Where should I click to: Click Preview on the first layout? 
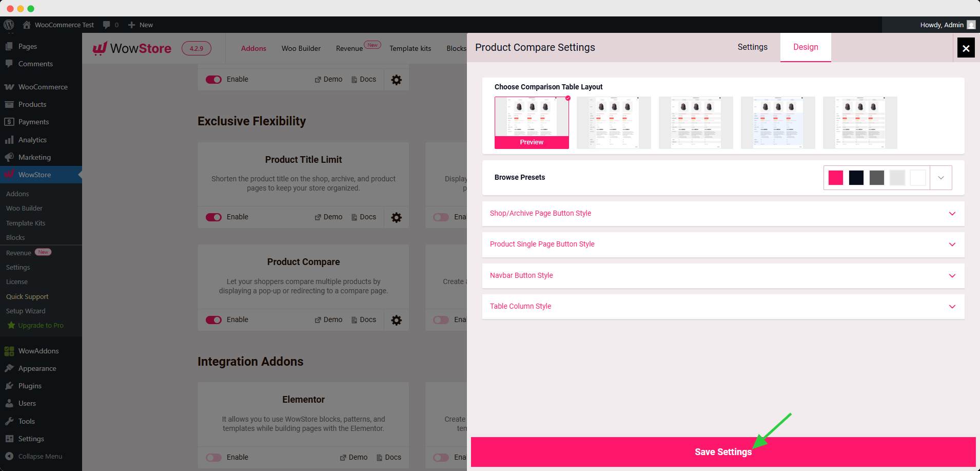pos(532,142)
